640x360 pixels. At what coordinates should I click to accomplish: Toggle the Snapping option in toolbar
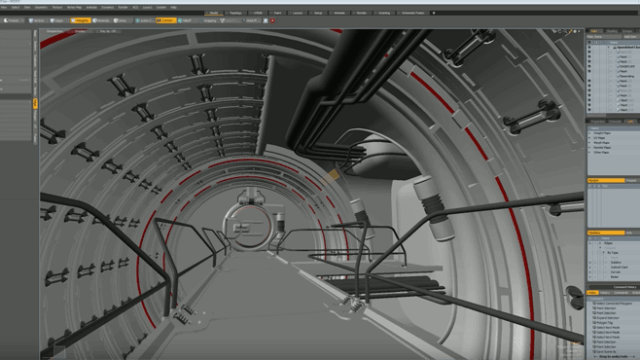pos(209,20)
